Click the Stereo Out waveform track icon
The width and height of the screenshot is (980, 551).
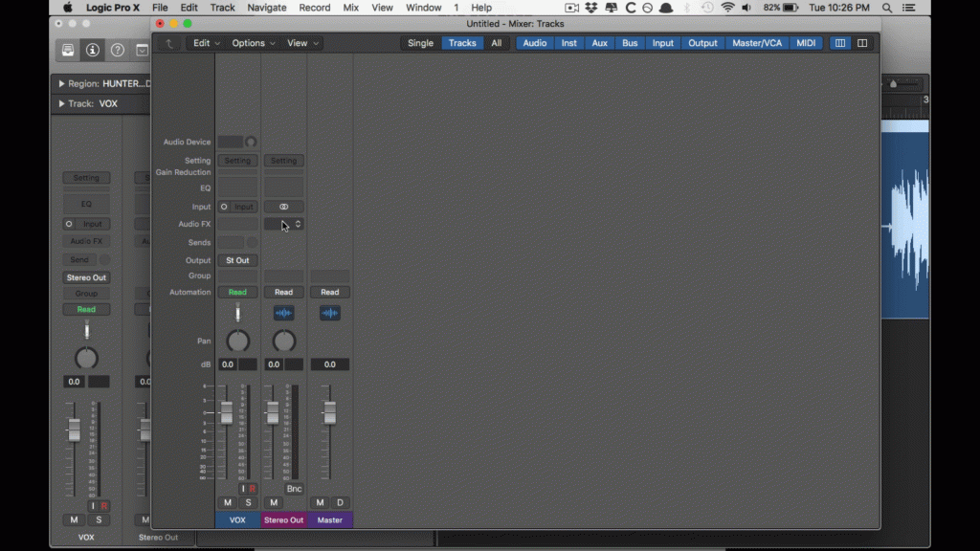pos(283,313)
